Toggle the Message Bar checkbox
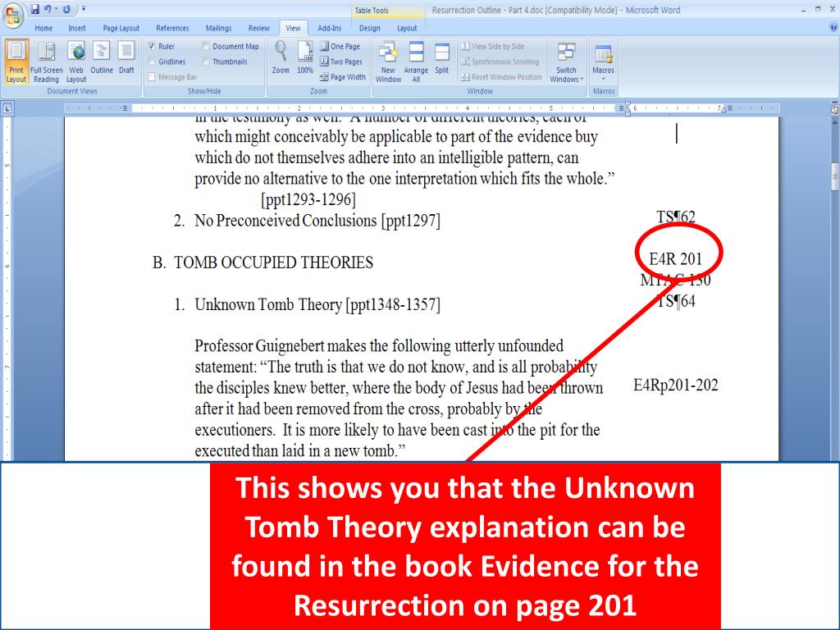 pos(152,77)
